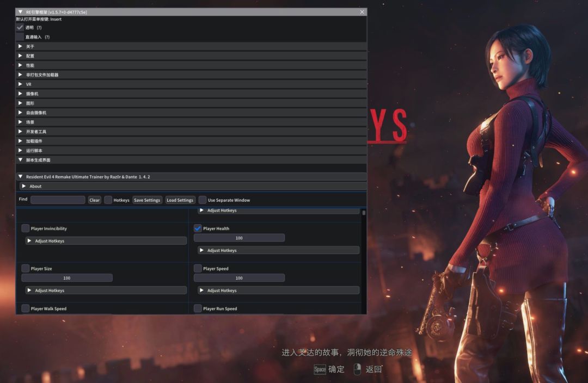Expand Adjust Hotkeys under Player Health

(278, 250)
